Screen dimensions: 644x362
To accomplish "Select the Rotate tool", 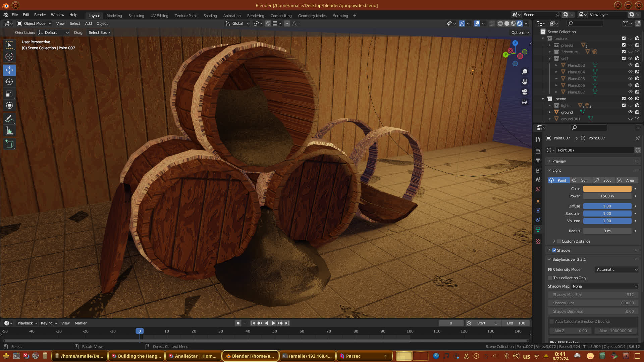I will [x=9, y=82].
